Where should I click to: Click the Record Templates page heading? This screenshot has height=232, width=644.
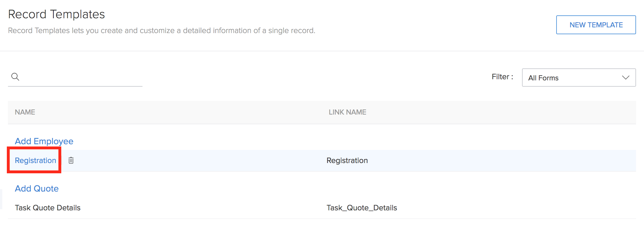tap(56, 14)
